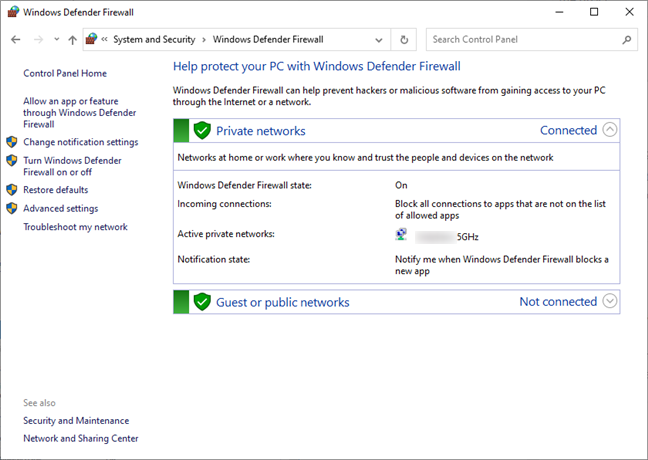Click the title bar firewall app icon

(x=13, y=12)
